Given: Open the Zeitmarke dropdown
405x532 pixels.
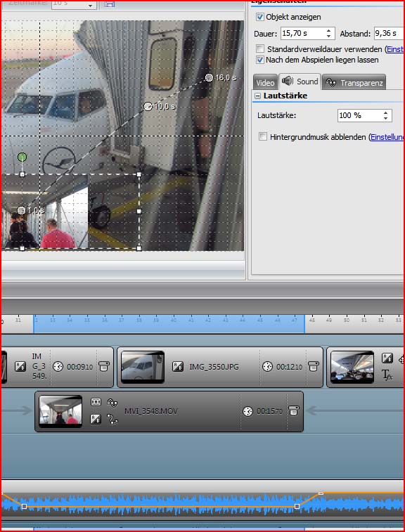Looking at the screenshot, I should [90, 6].
